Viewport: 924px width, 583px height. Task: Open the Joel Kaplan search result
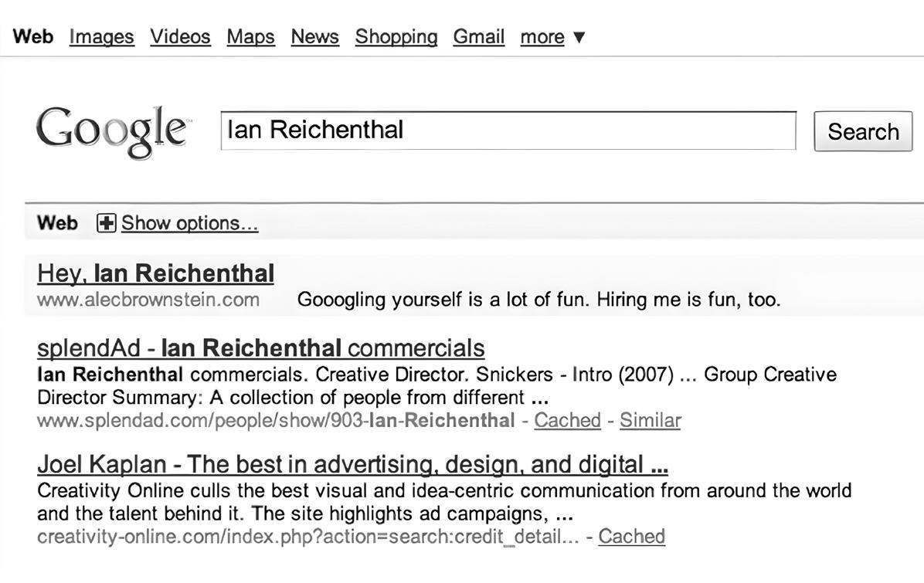(x=352, y=464)
